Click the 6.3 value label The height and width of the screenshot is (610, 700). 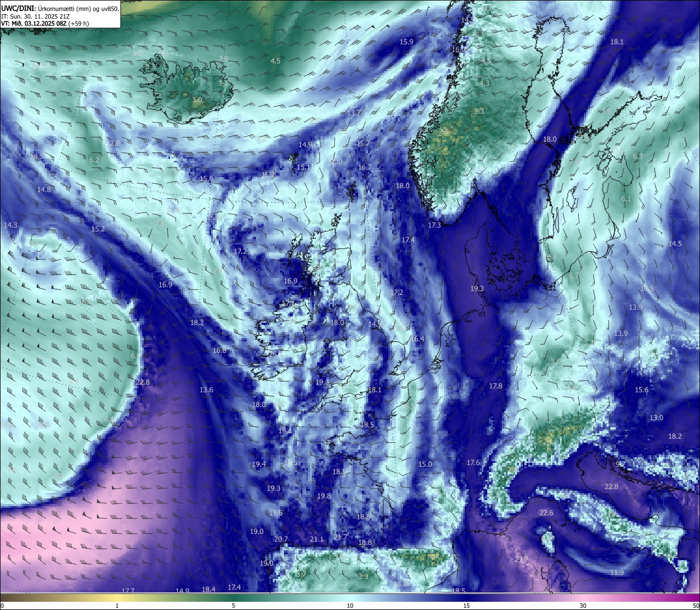(638, 156)
